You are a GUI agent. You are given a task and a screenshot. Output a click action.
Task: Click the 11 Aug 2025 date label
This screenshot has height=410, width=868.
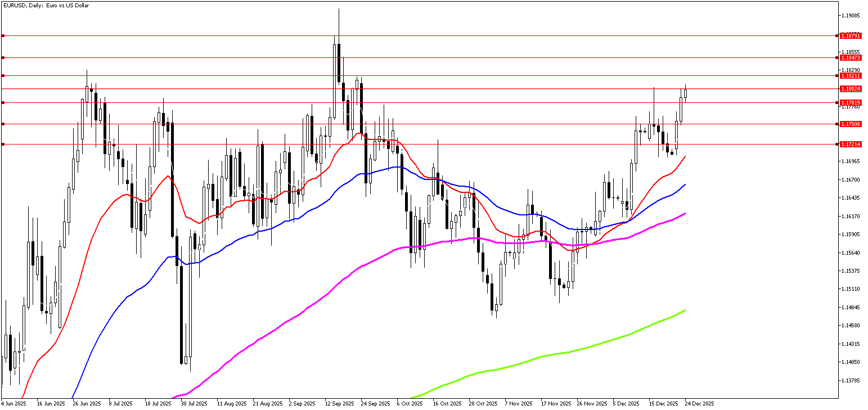[x=232, y=404]
